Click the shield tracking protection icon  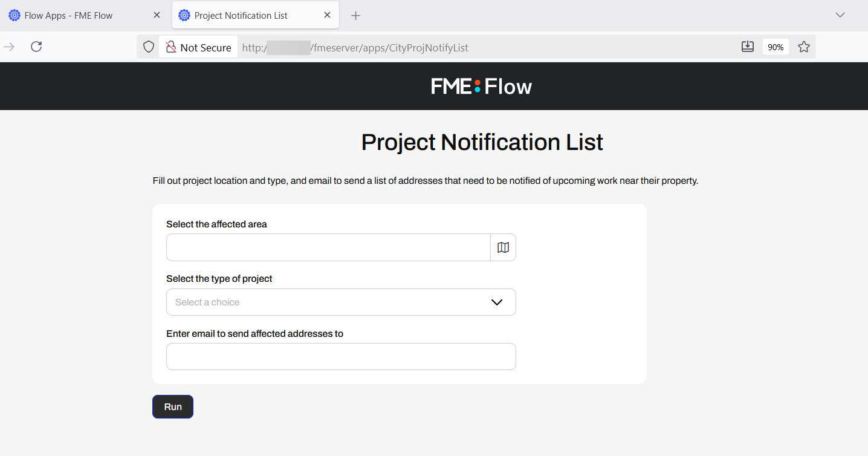148,47
